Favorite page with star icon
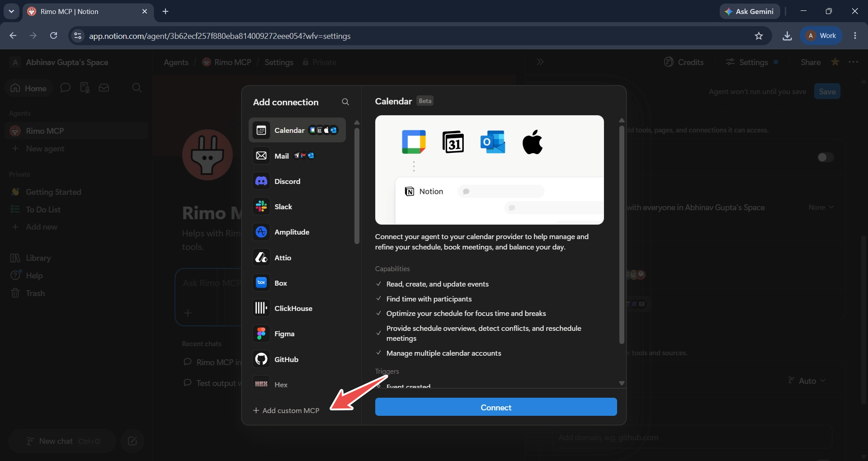 click(835, 62)
